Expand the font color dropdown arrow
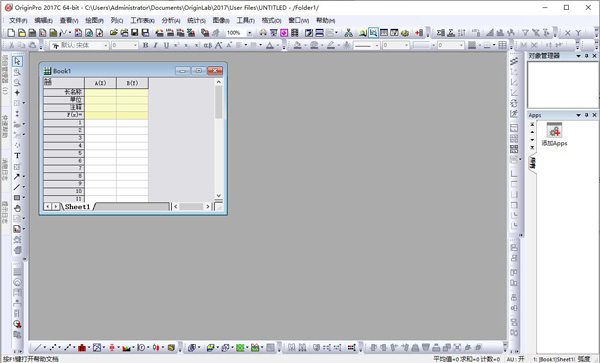The image size is (600, 363). point(278,46)
